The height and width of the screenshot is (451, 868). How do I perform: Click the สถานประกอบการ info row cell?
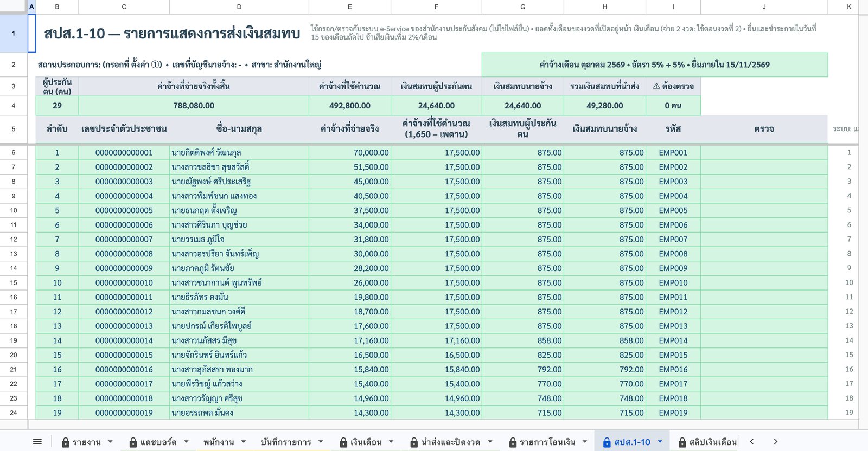coord(259,65)
